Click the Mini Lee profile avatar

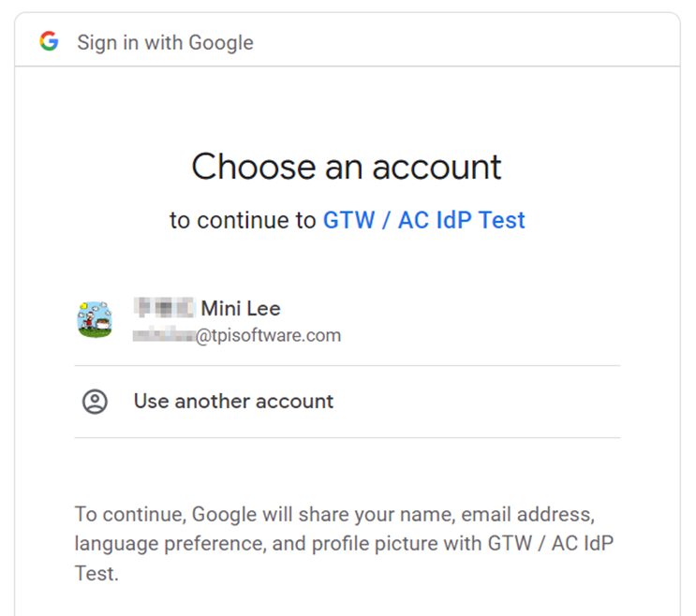coord(95,319)
